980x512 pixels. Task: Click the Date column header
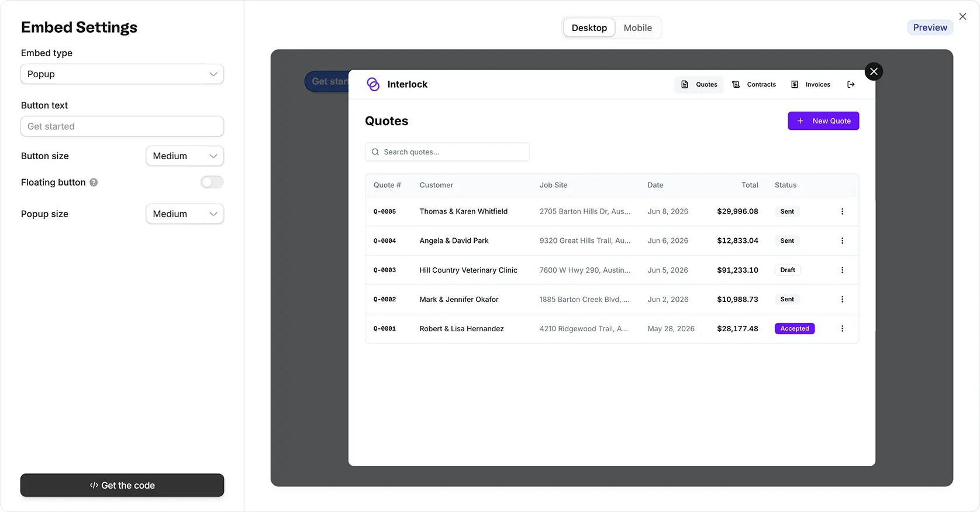tap(655, 185)
